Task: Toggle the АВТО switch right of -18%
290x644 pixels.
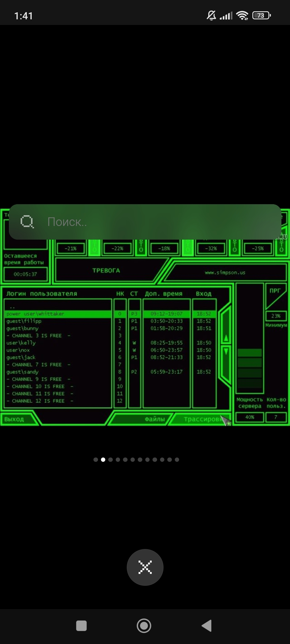Action: coord(188,247)
